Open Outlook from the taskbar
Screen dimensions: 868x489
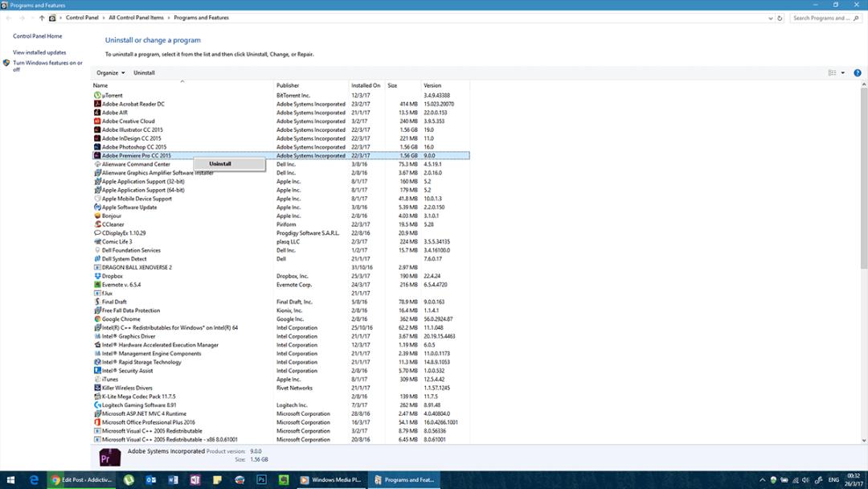pos(150,479)
